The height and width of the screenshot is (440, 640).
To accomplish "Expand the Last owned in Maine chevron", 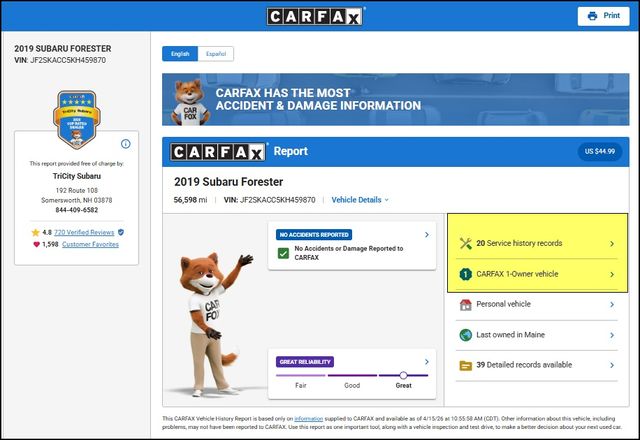I will (612, 335).
